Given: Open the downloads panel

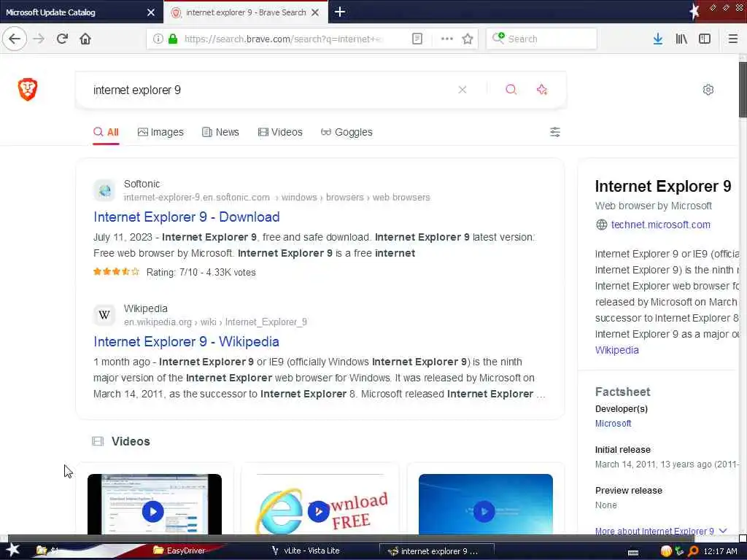Looking at the screenshot, I should click(x=657, y=39).
